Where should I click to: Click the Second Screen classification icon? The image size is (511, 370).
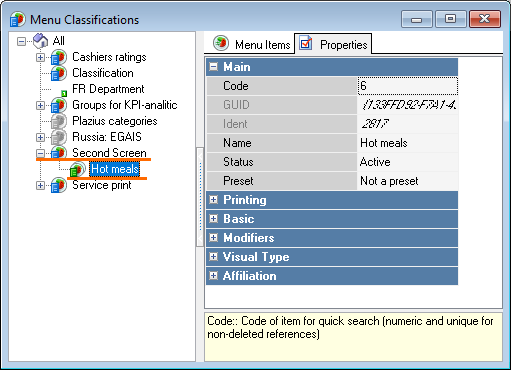click(59, 153)
